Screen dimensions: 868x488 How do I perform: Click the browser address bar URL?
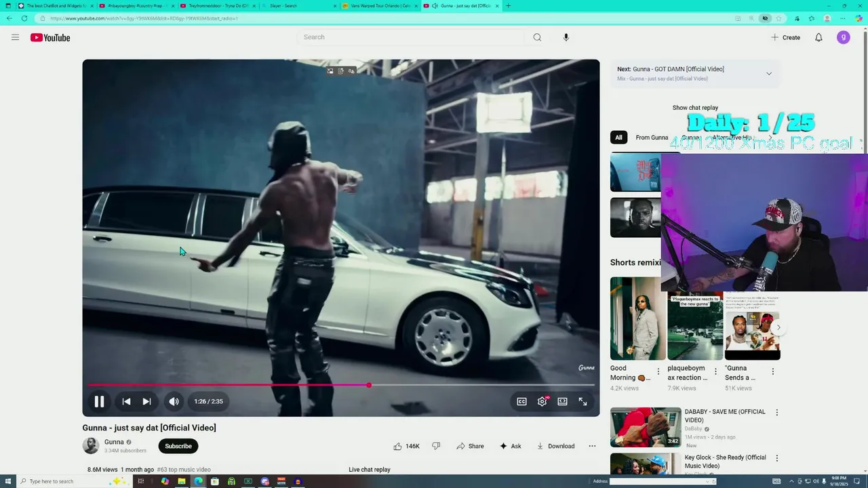(x=144, y=18)
